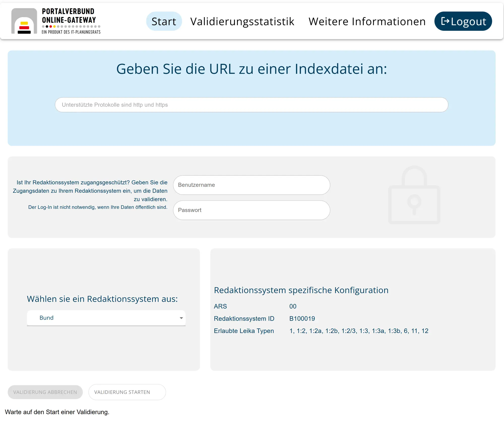Image resolution: width=504 pixels, height=425 pixels.
Task: Click the Redaktionssystem ID value B100019
Action: (302, 319)
